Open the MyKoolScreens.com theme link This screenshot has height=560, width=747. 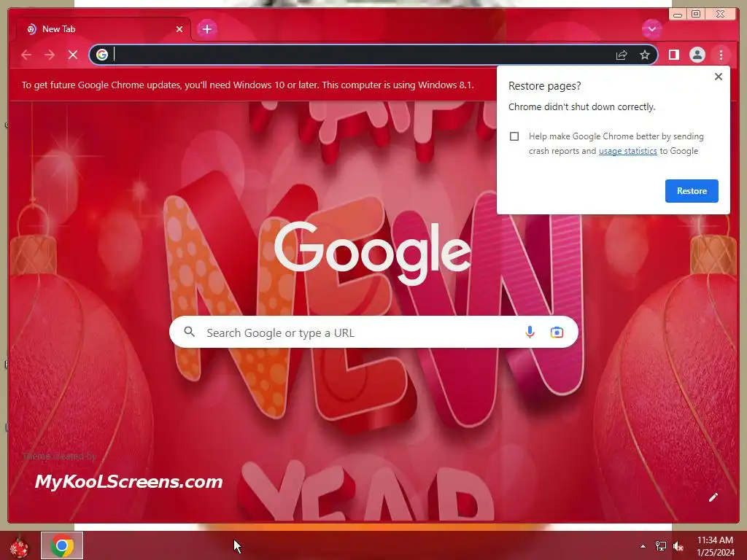[x=128, y=482]
